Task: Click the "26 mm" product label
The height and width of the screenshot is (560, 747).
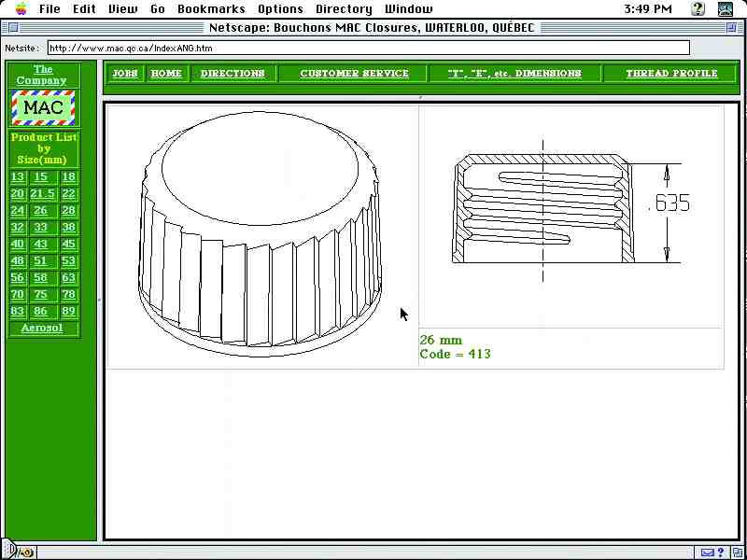Action: coord(441,340)
